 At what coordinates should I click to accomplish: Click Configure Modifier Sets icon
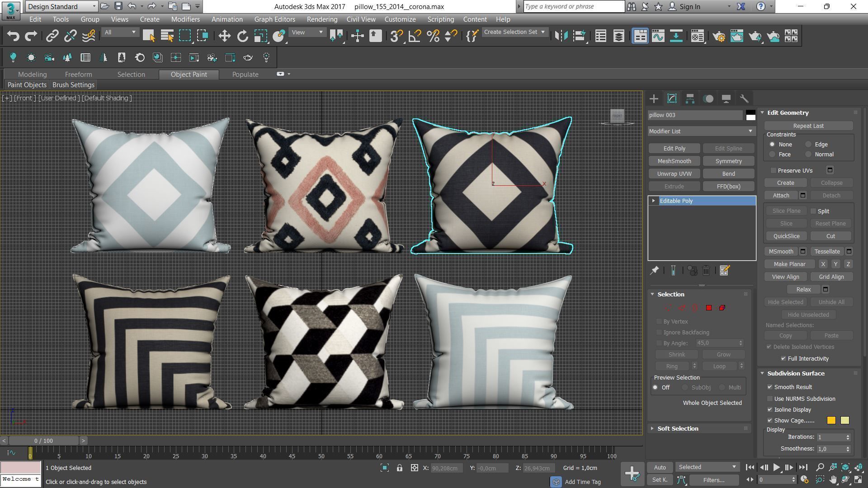coord(724,270)
